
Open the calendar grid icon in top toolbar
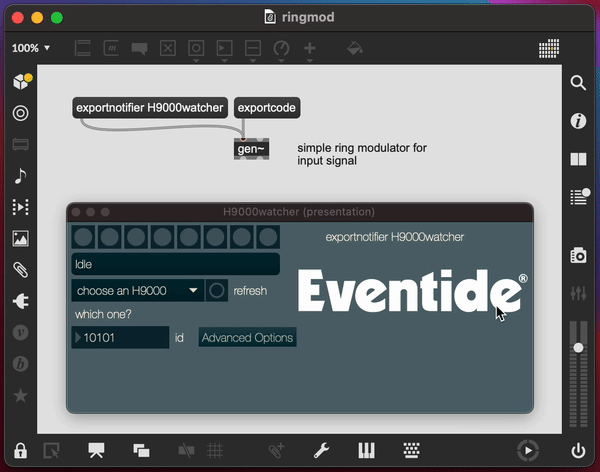coord(549,48)
